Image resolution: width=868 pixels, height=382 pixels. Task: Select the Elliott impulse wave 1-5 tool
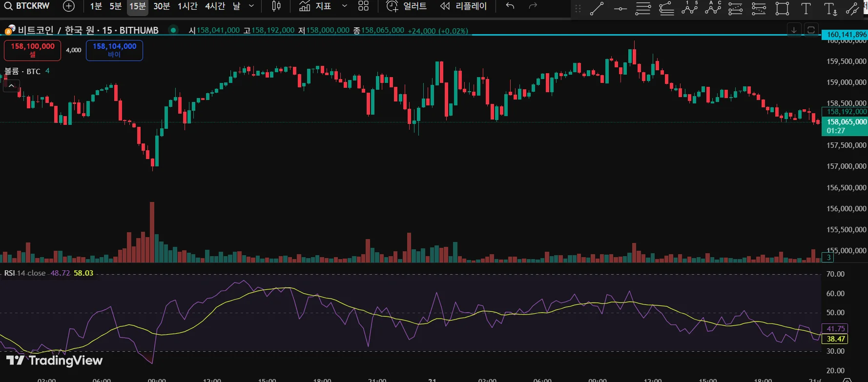[689, 8]
